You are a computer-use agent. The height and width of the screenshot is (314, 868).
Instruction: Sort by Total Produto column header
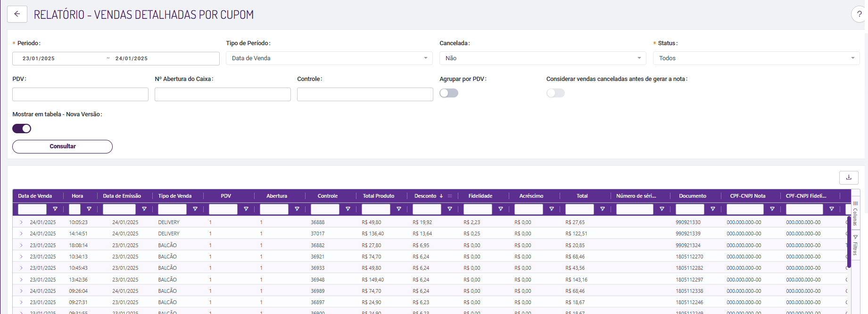(x=378, y=196)
